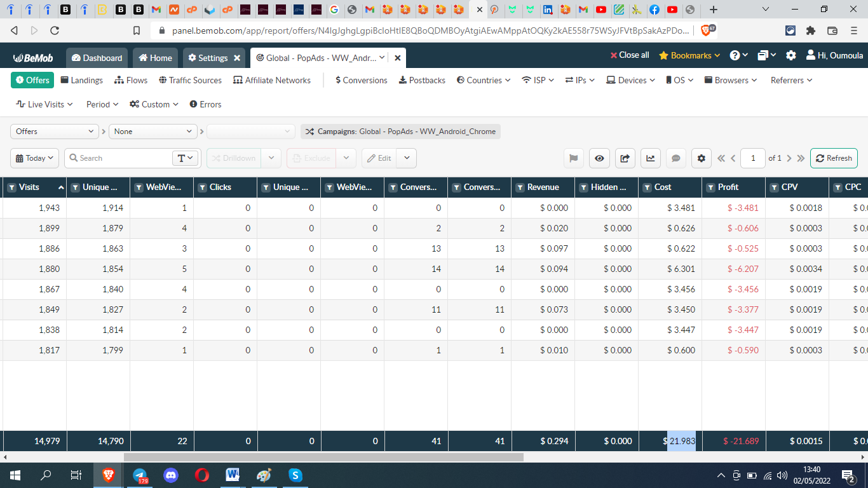The width and height of the screenshot is (868, 488).
Task: Expand the Today date range dropdown
Action: pyautogui.click(x=35, y=158)
